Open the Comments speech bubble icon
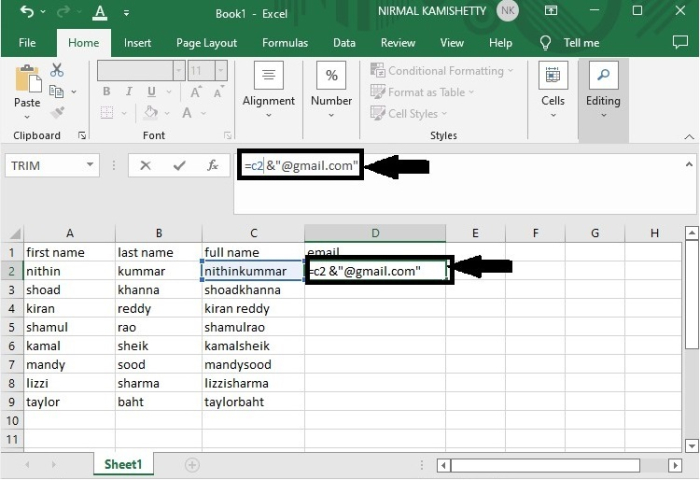Screen dimensions: 700x480 point(680,42)
